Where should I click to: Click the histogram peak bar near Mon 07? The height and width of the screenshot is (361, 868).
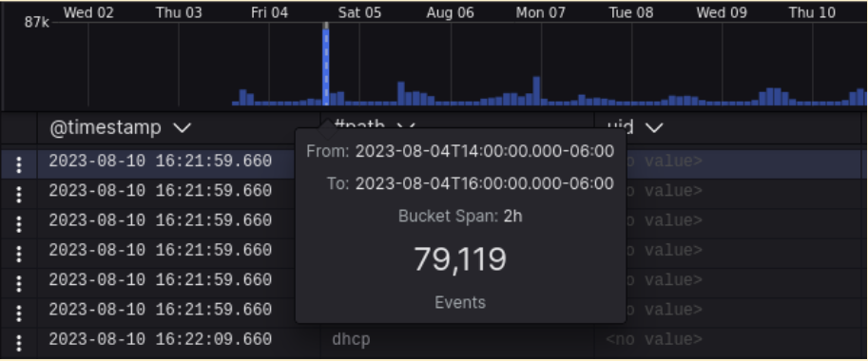(x=536, y=90)
